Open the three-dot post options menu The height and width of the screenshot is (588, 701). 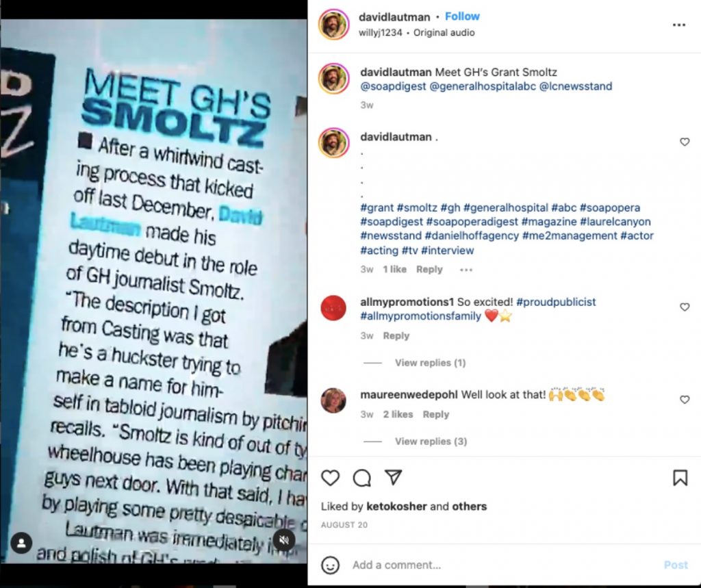678,25
